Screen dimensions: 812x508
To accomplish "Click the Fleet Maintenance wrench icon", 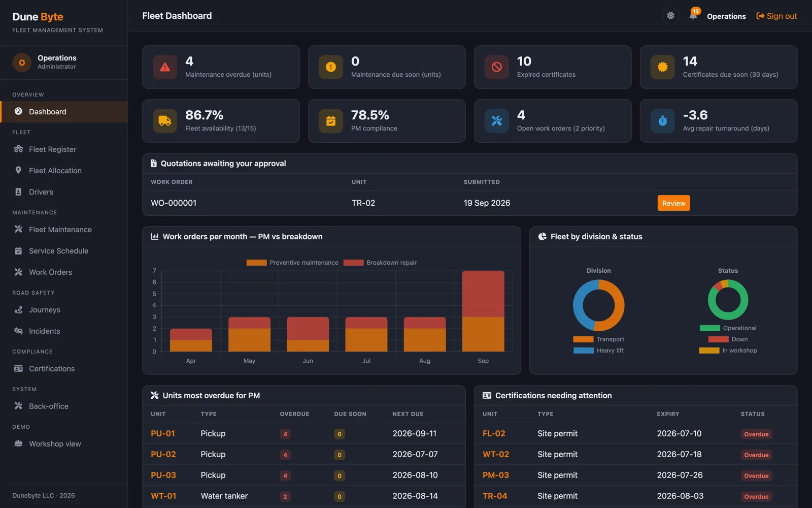I will 18,229.
